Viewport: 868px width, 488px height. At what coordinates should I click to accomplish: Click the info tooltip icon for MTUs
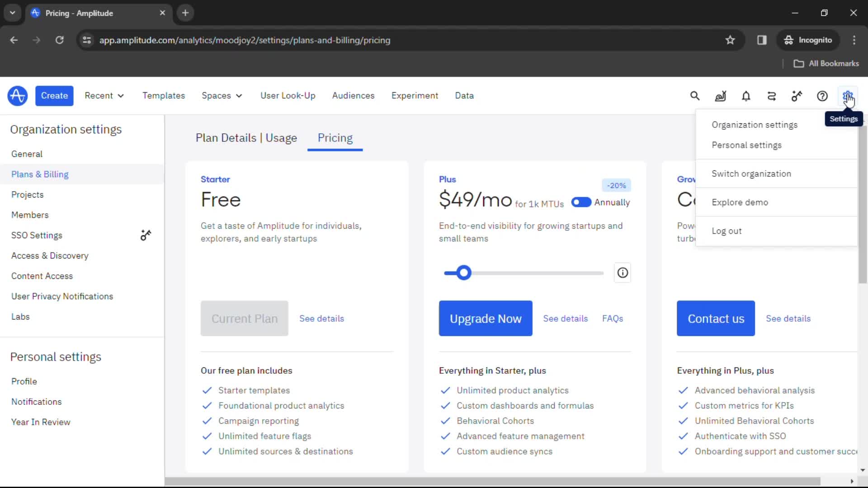(623, 272)
